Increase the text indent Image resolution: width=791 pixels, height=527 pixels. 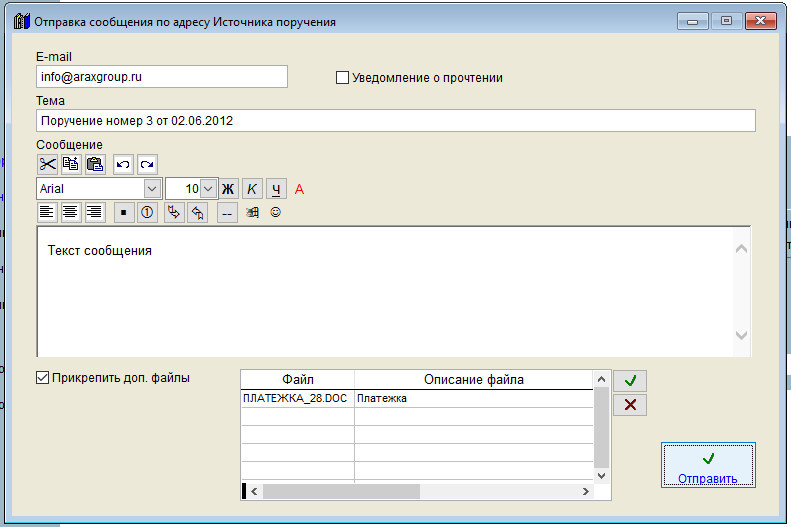click(174, 212)
